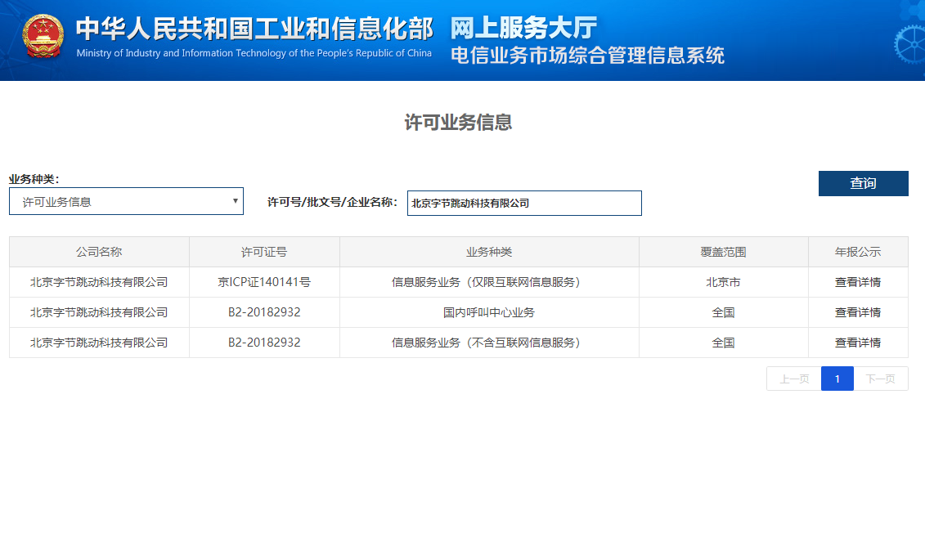Click the enterprise name search field

coord(524,204)
